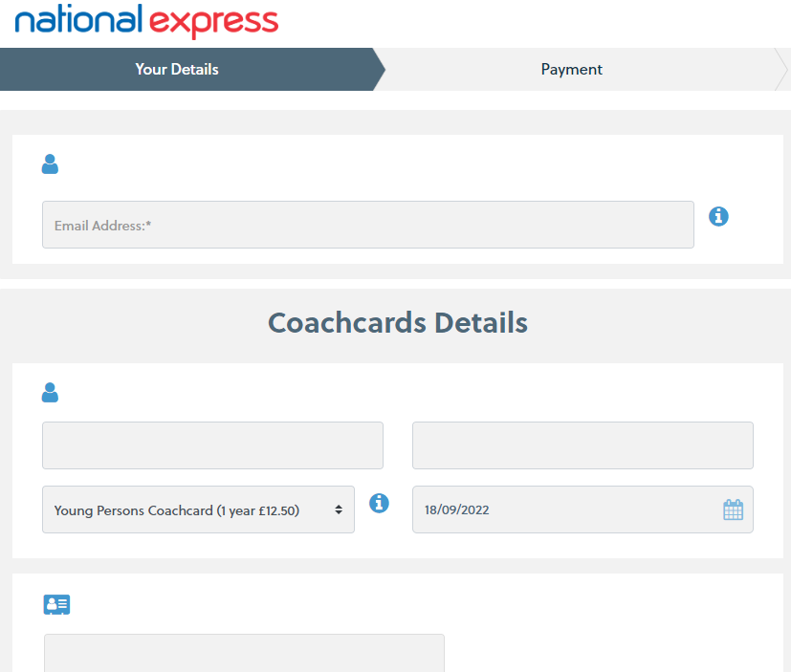Show the info tooltip next to coachcard type

379,503
